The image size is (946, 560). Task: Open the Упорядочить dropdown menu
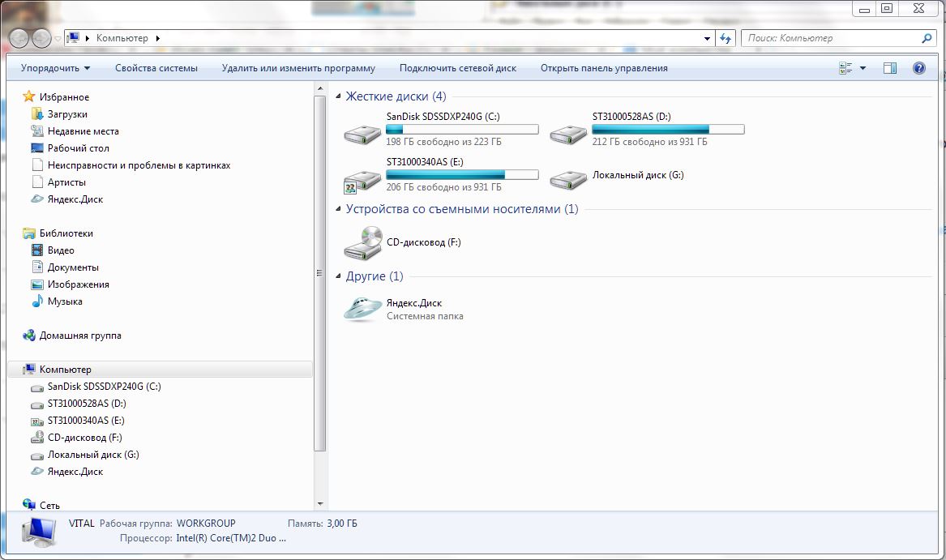(x=55, y=68)
